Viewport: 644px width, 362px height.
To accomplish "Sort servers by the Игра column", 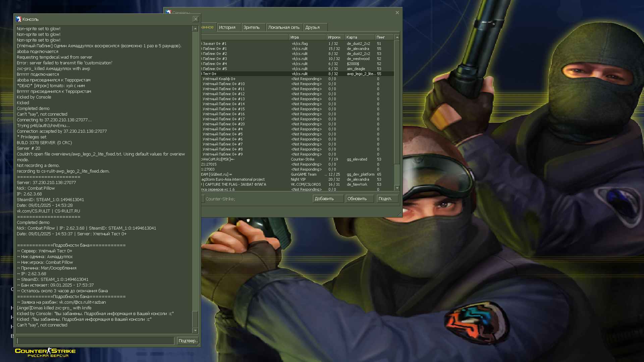I will [x=308, y=37].
